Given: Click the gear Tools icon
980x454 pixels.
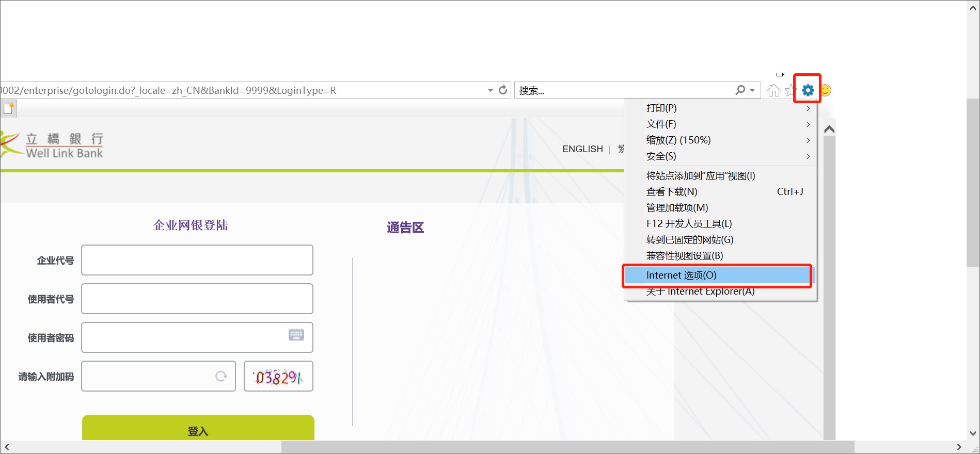Looking at the screenshot, I should point(808,91).
